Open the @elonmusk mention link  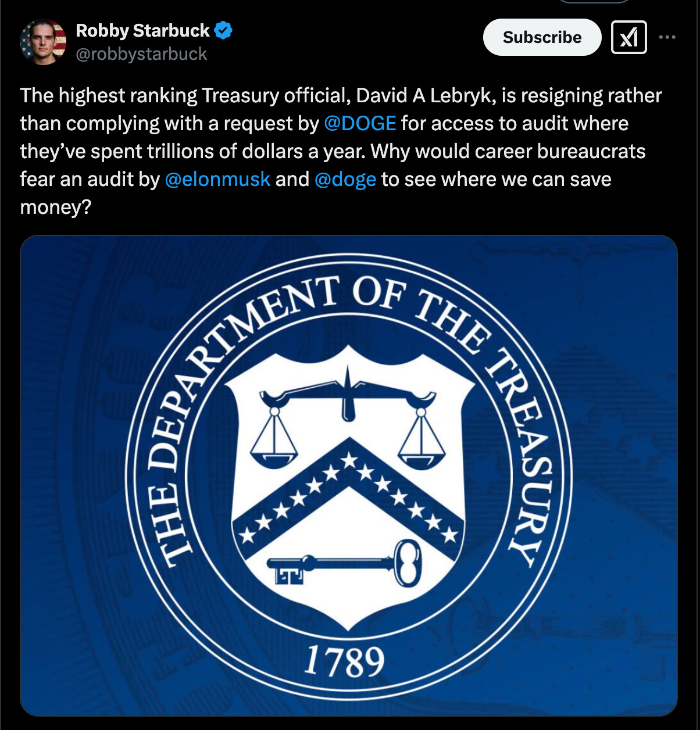click(x=217, y=179)
